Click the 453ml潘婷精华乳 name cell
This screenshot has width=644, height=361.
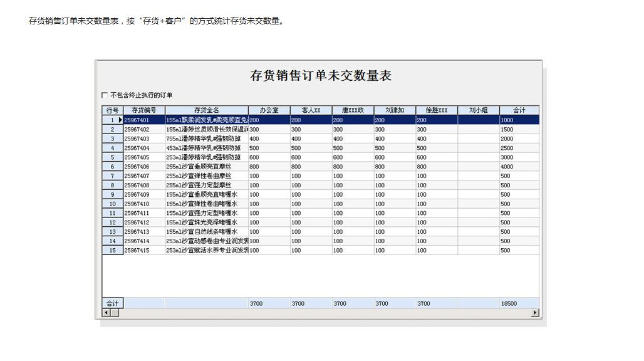(207, 148)
